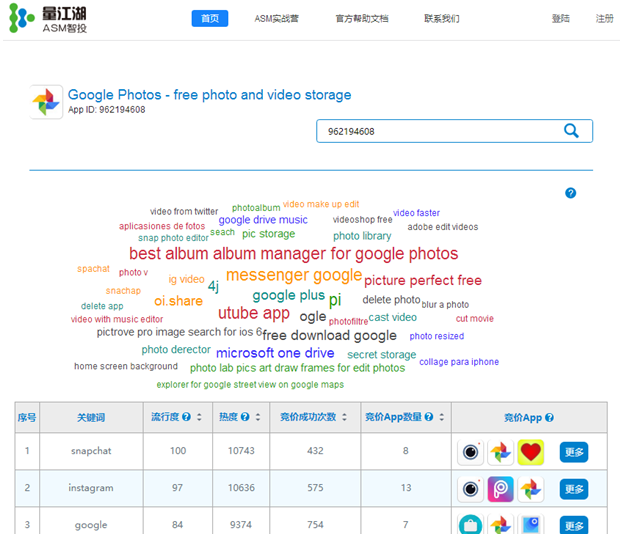620x534 pixels.
Task: Click cloud word 'secret storage'
Action: pos(382,355)
